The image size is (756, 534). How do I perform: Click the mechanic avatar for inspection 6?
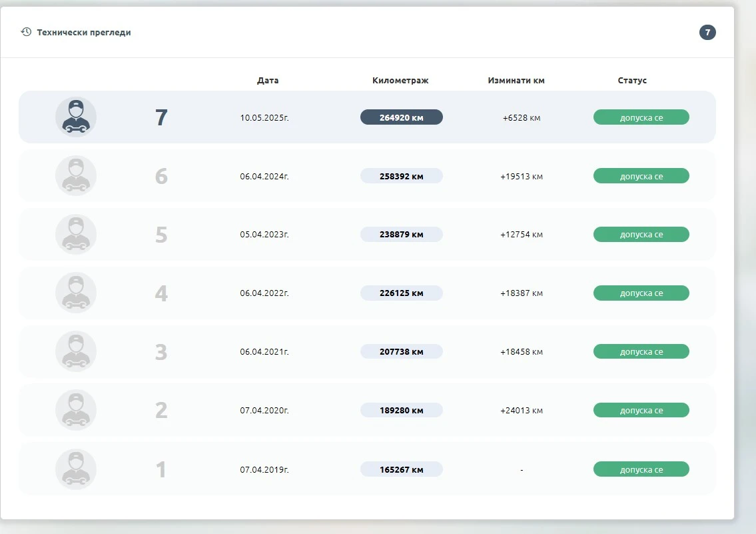(76, 176)
